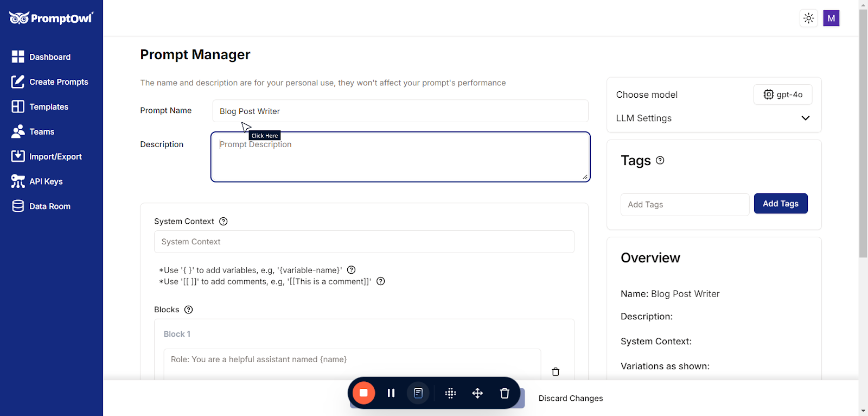Click the Blocks help icon
The width and height of the screenshot is (868, 416).
coord(189,310)
